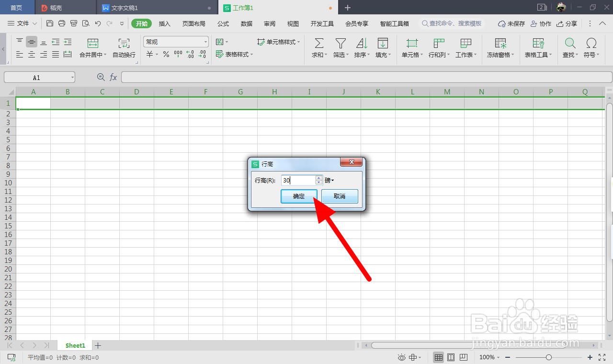The height and width of the screenshot is (364, 613).
Task: Click the search commands box (查找命令)
Action: coord(452,23)
